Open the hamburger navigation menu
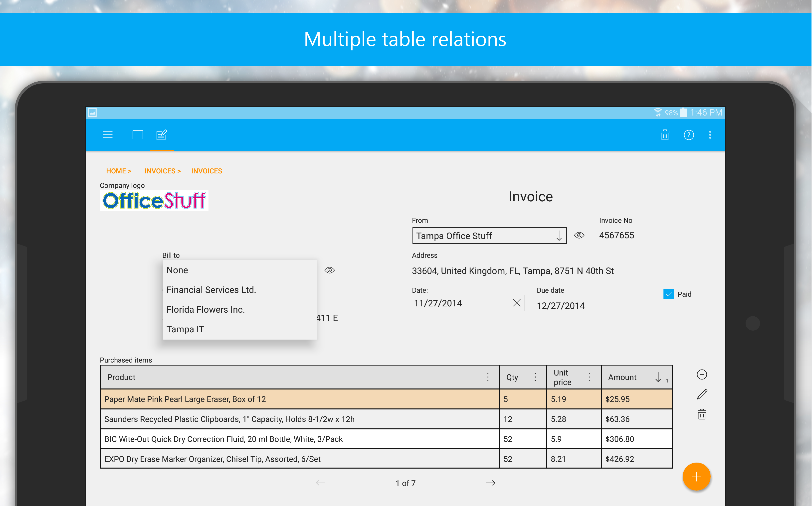This screenshot has width=812, height=506. (x=108, y=135)
